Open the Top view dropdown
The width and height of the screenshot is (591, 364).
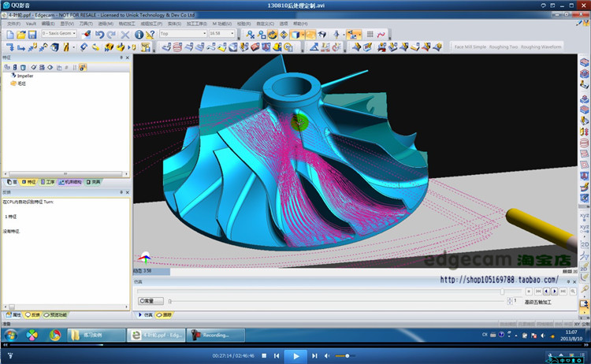(183, 34)
